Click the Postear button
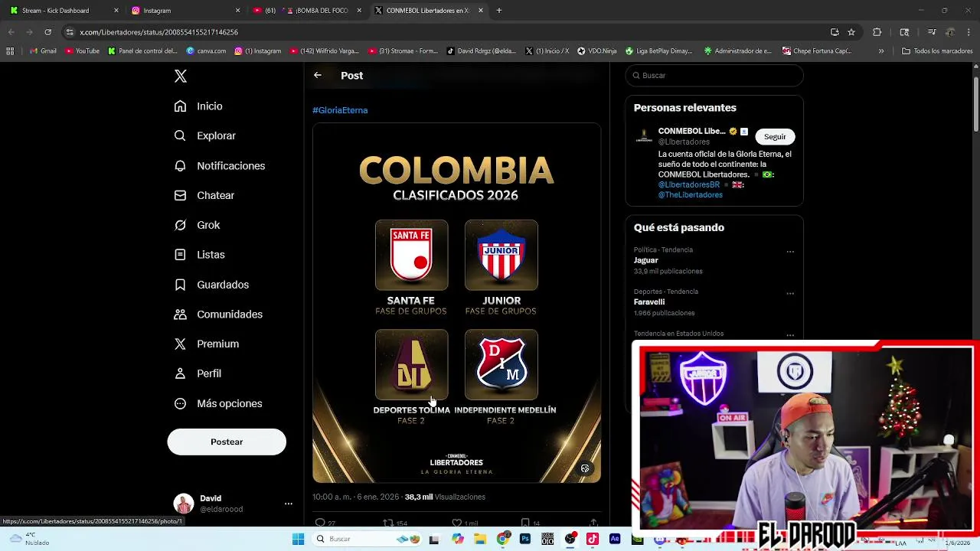980x551 pixels. (x=227, y=442)
